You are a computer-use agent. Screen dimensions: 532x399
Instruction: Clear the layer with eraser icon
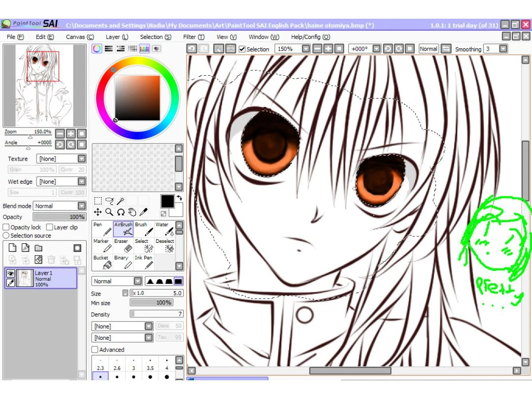tap(38, 260)
